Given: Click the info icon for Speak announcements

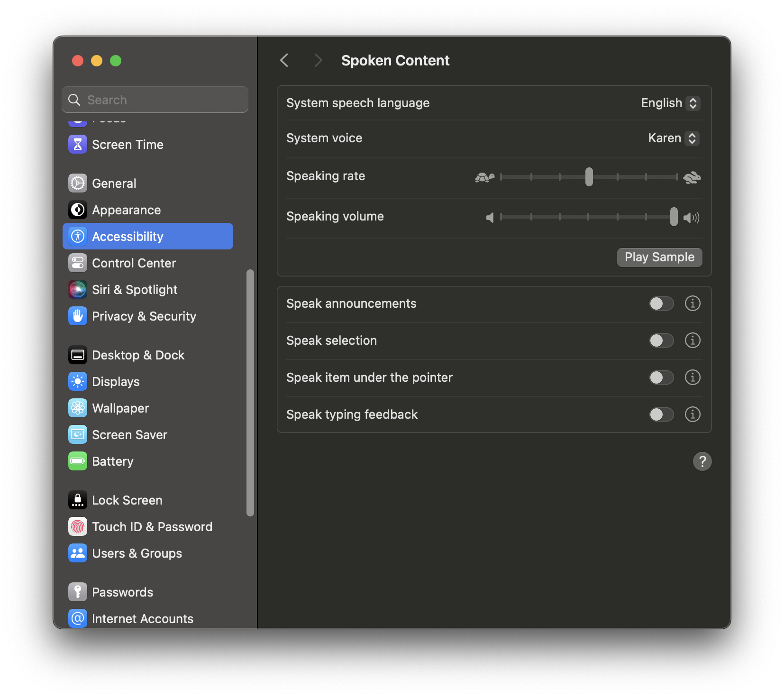Looking at the screenshot, I should (693, 304).
